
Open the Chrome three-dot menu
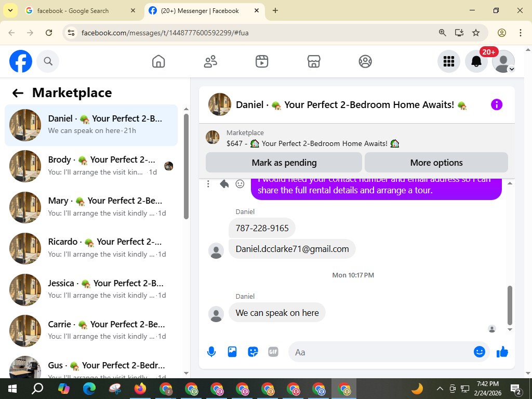(520, 33)
